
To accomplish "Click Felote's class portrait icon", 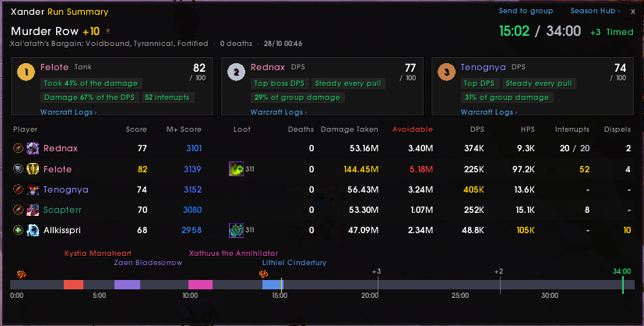I will pyautogui.click(x=33, y=169).
